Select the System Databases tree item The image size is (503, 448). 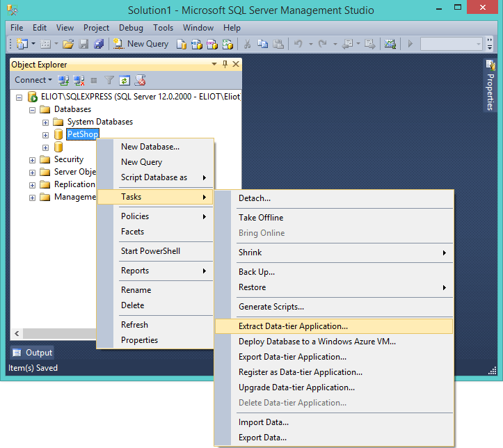(99, 122)
